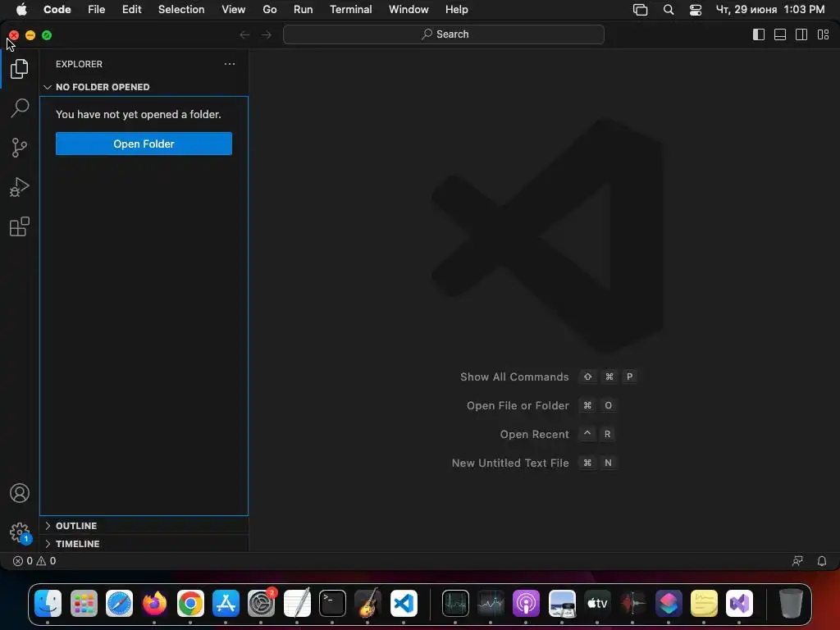Open Preview from the Dock
The image size is (840, 630).
[562, 603]
